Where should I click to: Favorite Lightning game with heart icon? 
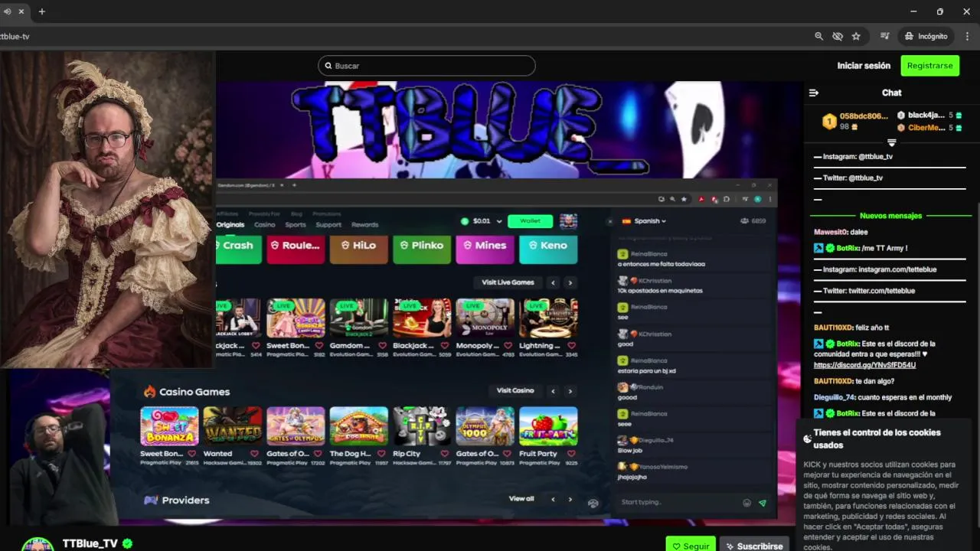[x=570, y=346]
